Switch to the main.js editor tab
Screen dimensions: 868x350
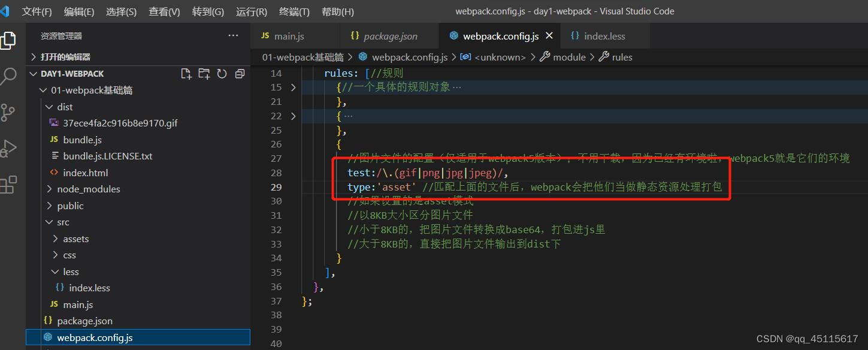(x=295, y=36)
